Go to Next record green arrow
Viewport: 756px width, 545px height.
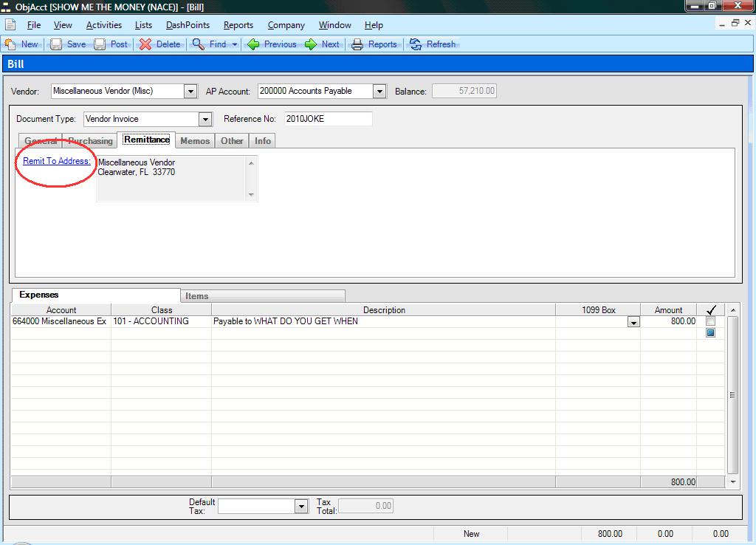pyautogui.click(x=311, y=44)
